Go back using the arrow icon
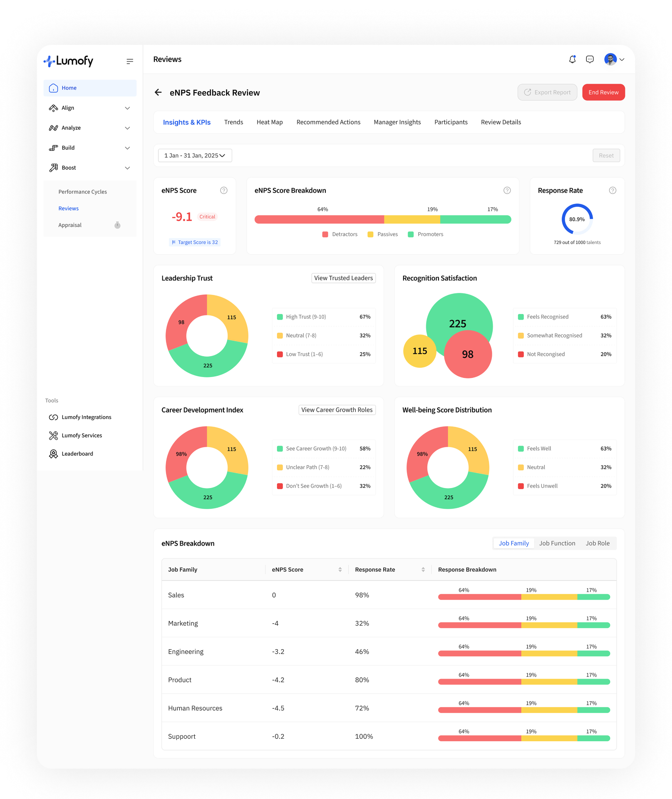The width and height of the screenshot is (672, 799). click(x=158, y=92)
